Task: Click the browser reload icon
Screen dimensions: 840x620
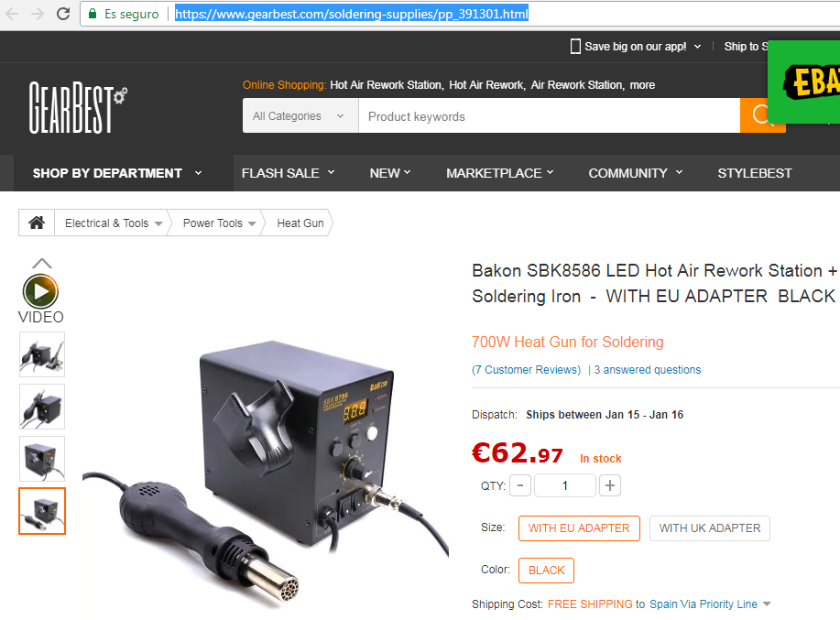Action: coord(63,14)
